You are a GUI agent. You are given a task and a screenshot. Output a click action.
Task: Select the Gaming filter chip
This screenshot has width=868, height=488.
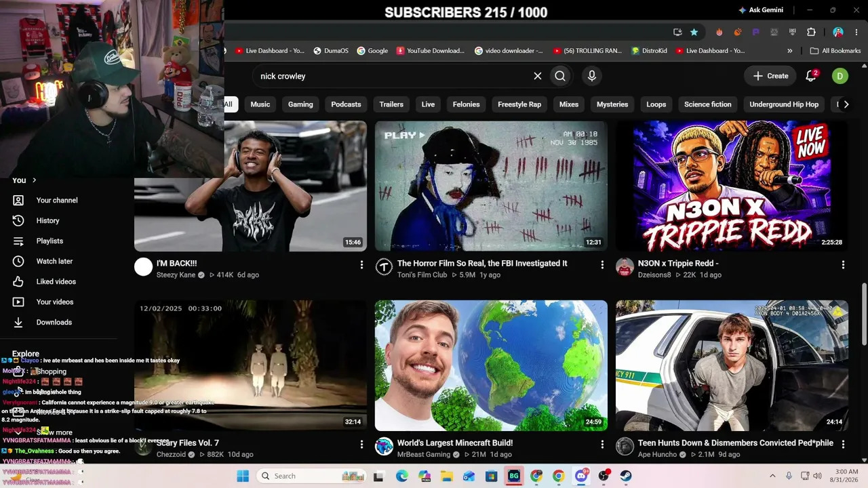[x=300, y=104]
